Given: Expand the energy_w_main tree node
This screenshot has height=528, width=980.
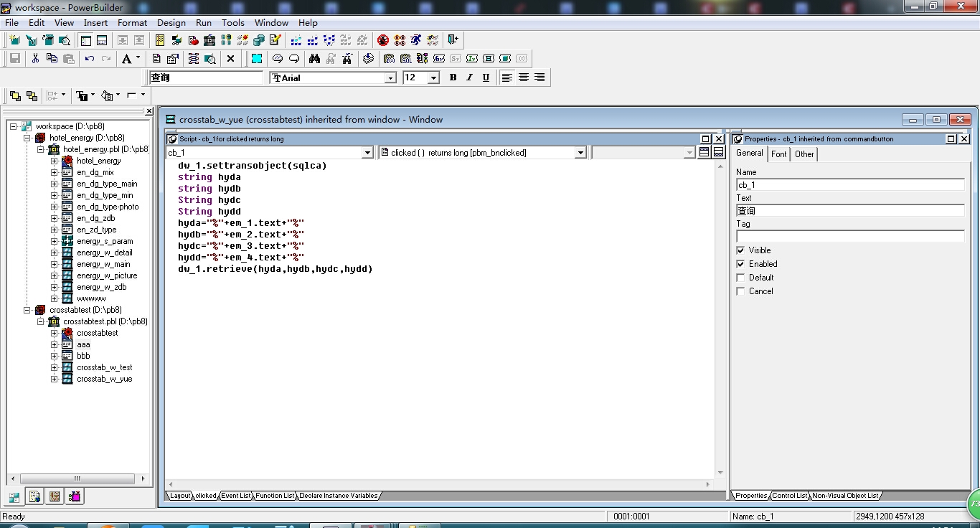Looking at the screenshot, I should [x=54, y=264].
